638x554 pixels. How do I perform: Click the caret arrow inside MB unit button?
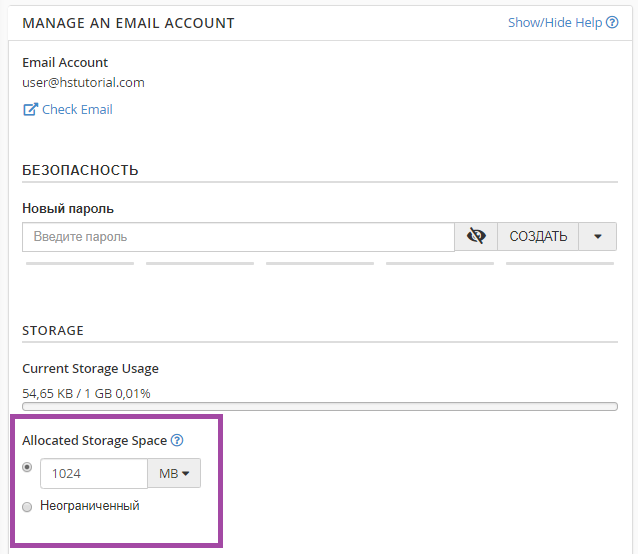coord(186,474)
